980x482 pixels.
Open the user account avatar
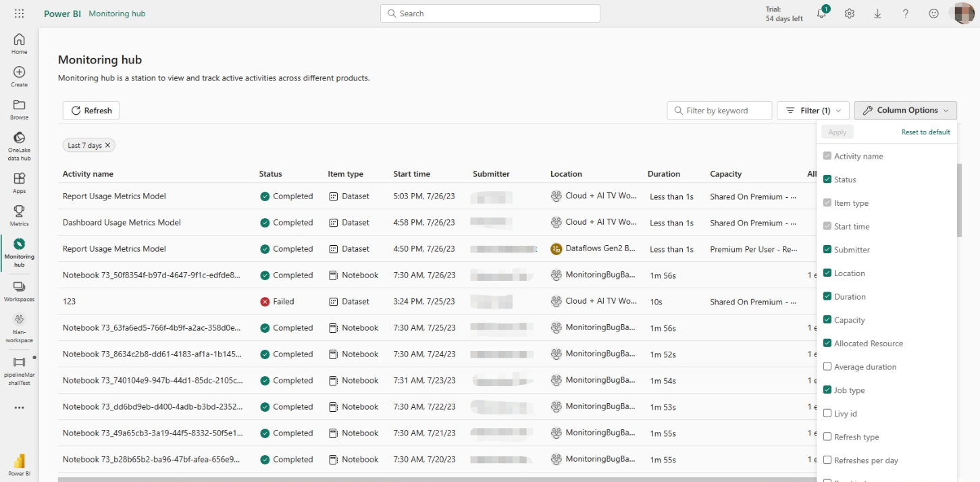click(x=963, y=14)
